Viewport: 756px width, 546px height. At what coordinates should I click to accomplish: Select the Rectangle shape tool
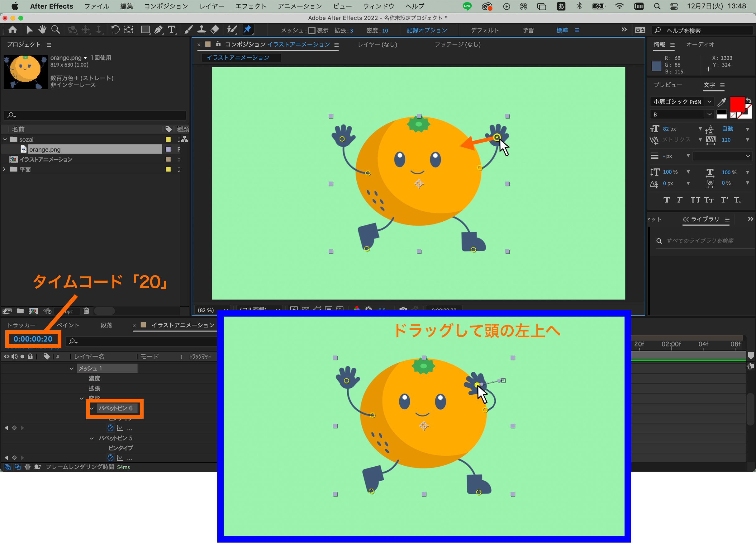(x=145, y=30)
